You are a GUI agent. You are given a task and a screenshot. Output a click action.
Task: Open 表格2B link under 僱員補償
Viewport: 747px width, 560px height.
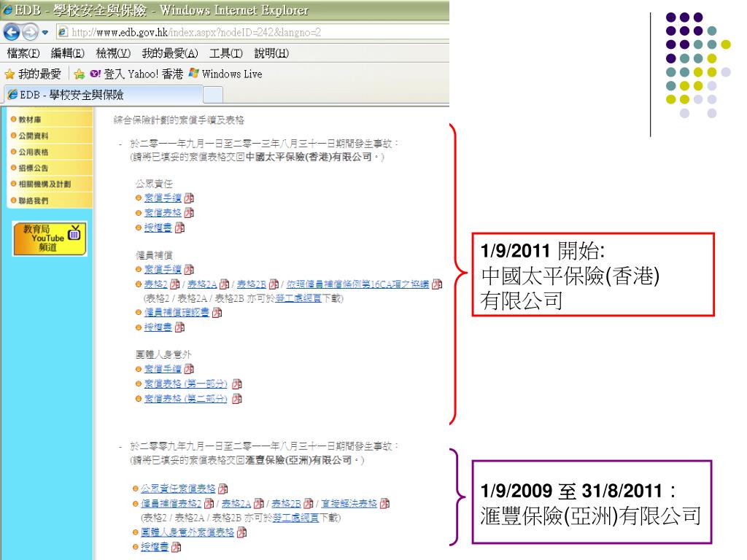252,284
